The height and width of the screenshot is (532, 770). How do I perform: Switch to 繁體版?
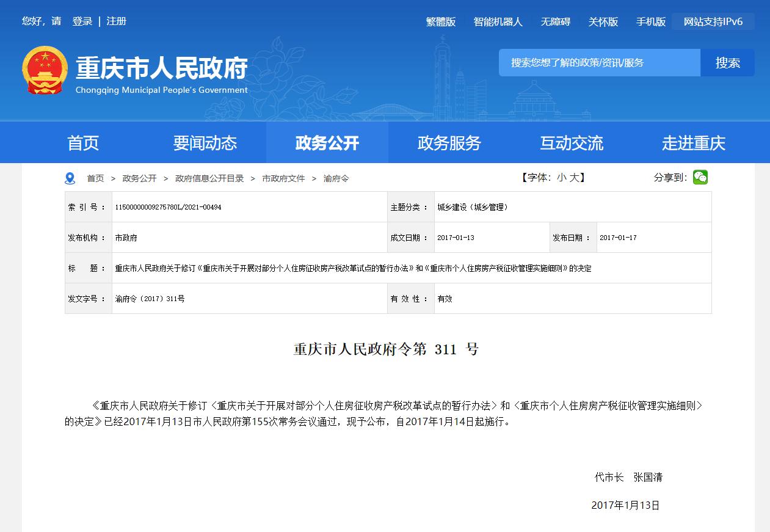pyautogui.click(x=440, y=21)
